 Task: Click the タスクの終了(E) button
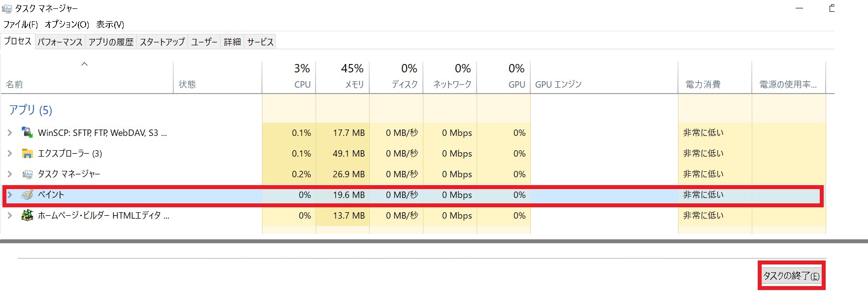791,276
